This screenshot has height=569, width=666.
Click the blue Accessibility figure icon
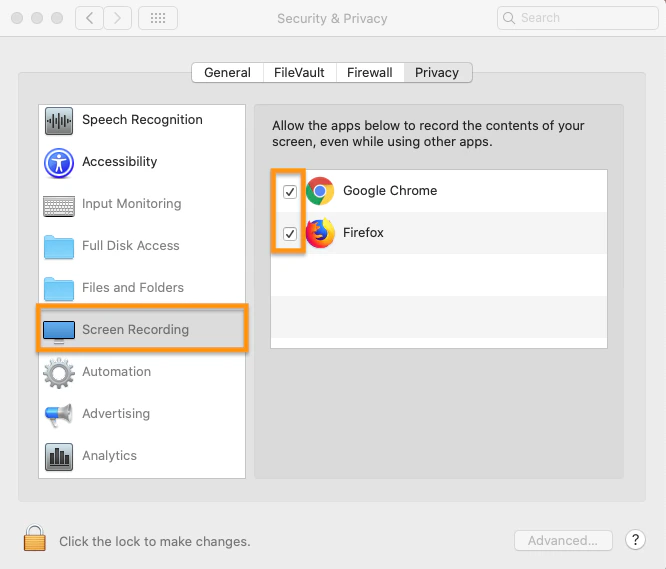(x=59, y=163)
